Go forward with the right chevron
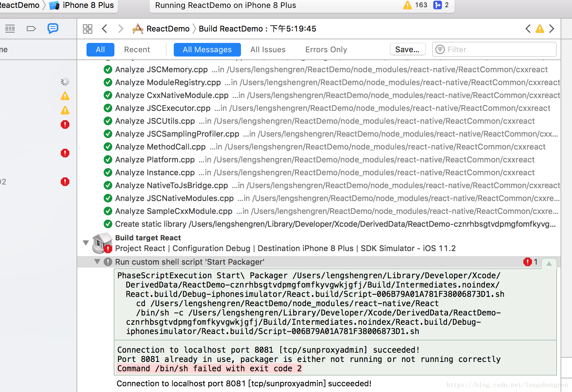572x392 pixels. [121, 29]
